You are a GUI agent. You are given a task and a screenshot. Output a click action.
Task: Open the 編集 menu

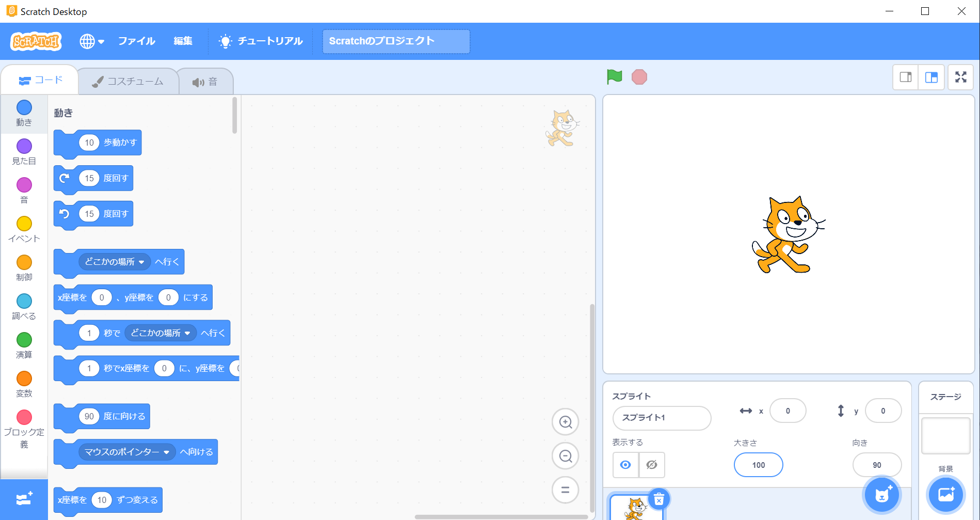click(183, 41)
